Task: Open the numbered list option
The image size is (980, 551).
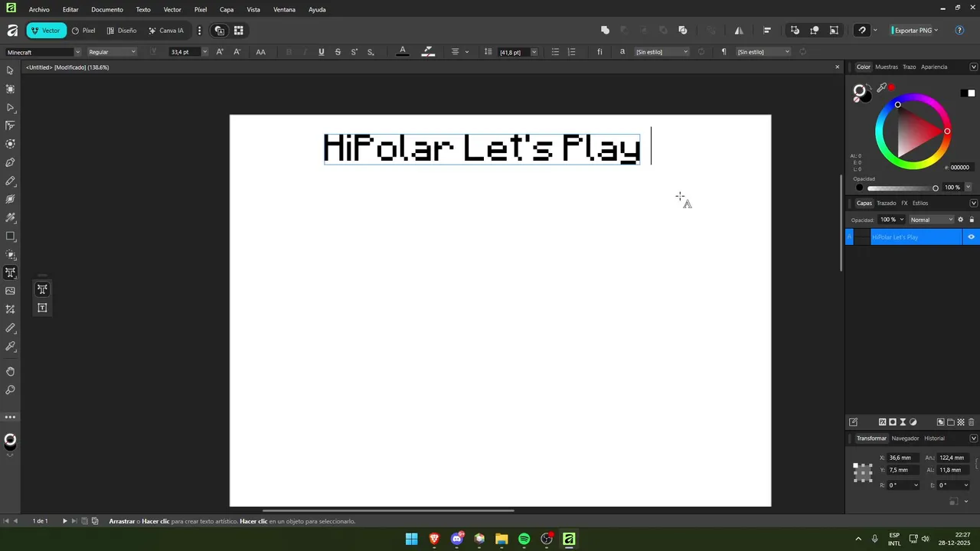Action: pyautogui.click(x=571, y=52)
